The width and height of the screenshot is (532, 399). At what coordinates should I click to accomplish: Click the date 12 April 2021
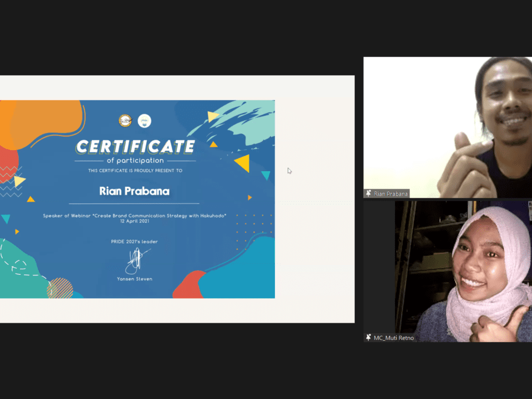[x=135, y=221]
